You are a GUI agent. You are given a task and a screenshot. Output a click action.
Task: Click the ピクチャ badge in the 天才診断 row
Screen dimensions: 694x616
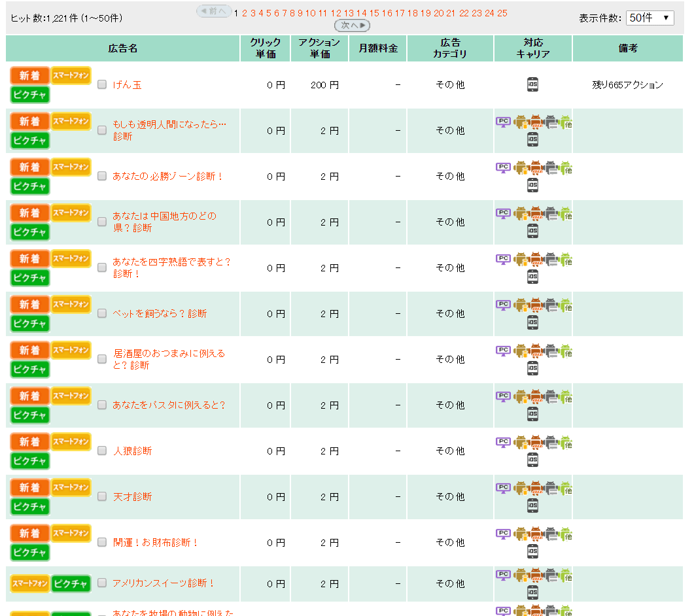(x=29, y=507)
